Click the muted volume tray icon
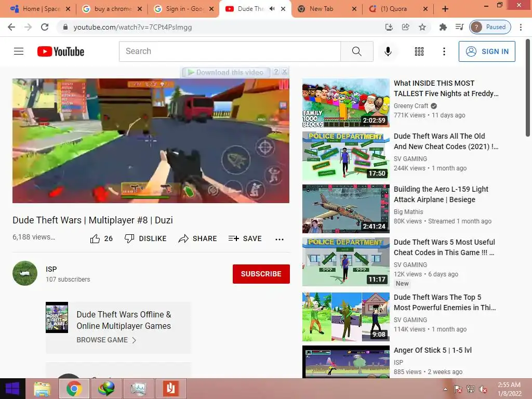 (483, 389)
